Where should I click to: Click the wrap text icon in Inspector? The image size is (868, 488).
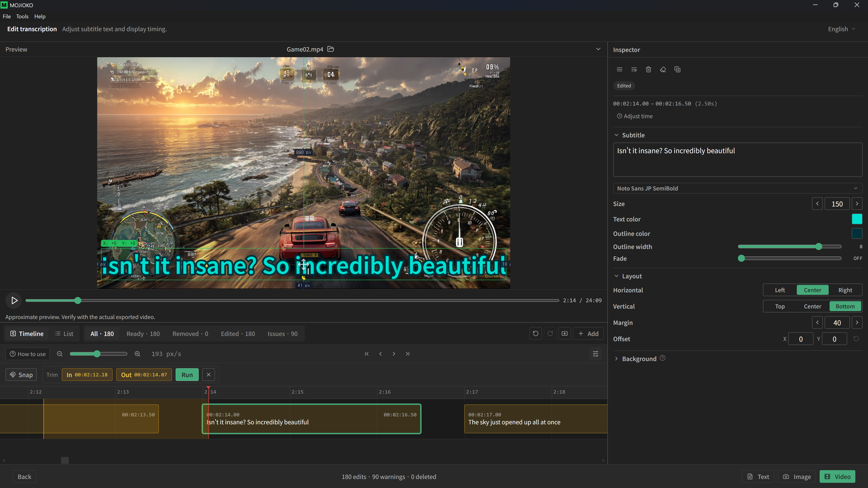tap(634, 69)
